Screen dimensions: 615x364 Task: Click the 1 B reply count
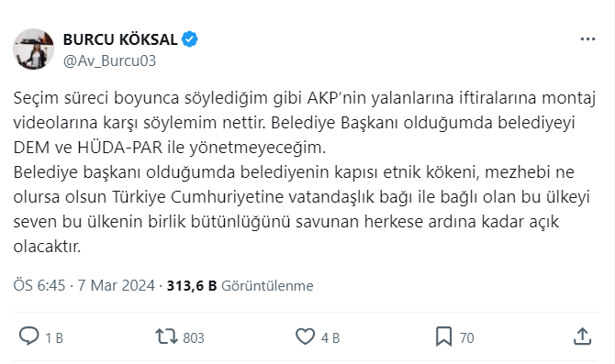(x=54, y=337)
